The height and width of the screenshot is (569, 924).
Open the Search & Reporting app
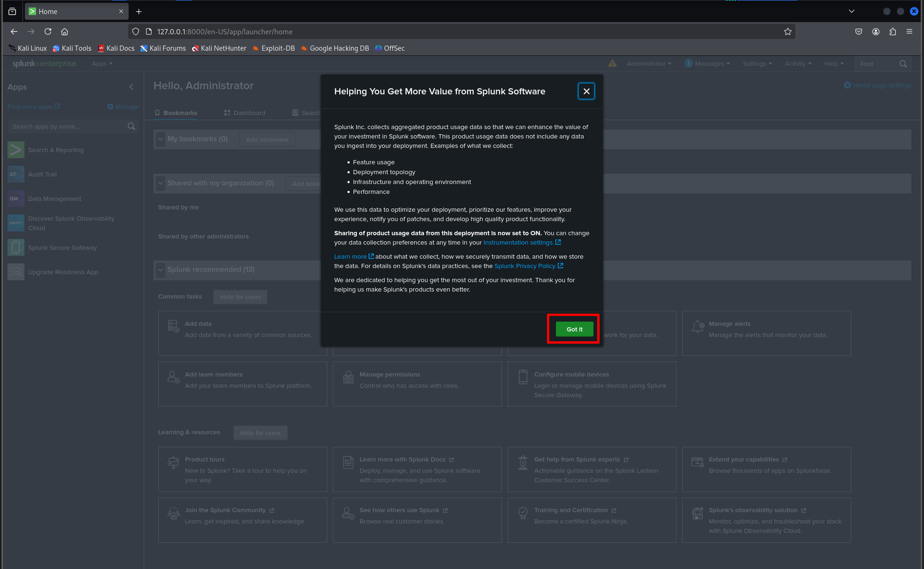click(56, 150)
